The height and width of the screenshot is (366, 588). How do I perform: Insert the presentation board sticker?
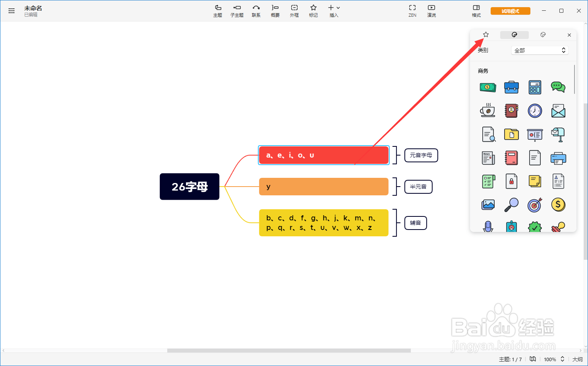pyautogui.click(x=535, y=134)
